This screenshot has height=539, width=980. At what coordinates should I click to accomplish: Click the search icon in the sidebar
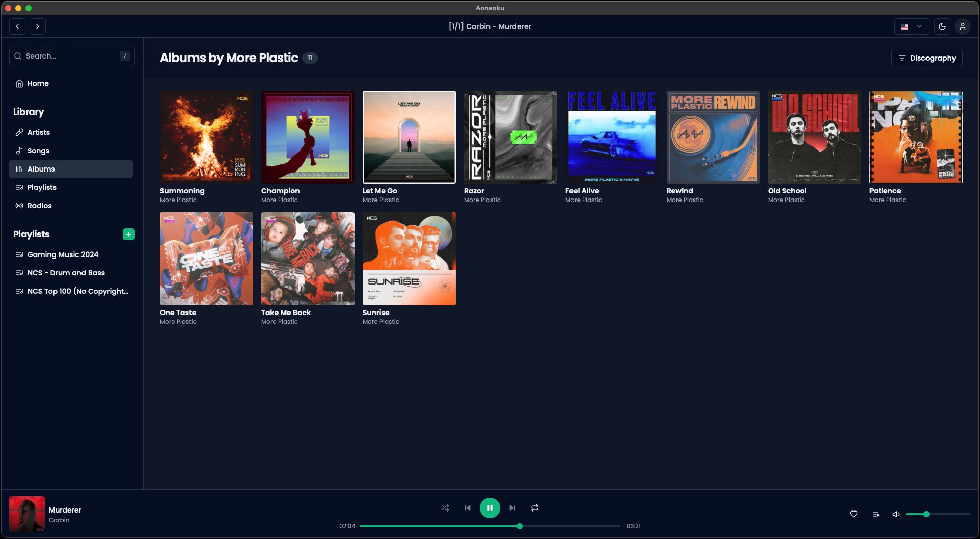tap(18, 55)
